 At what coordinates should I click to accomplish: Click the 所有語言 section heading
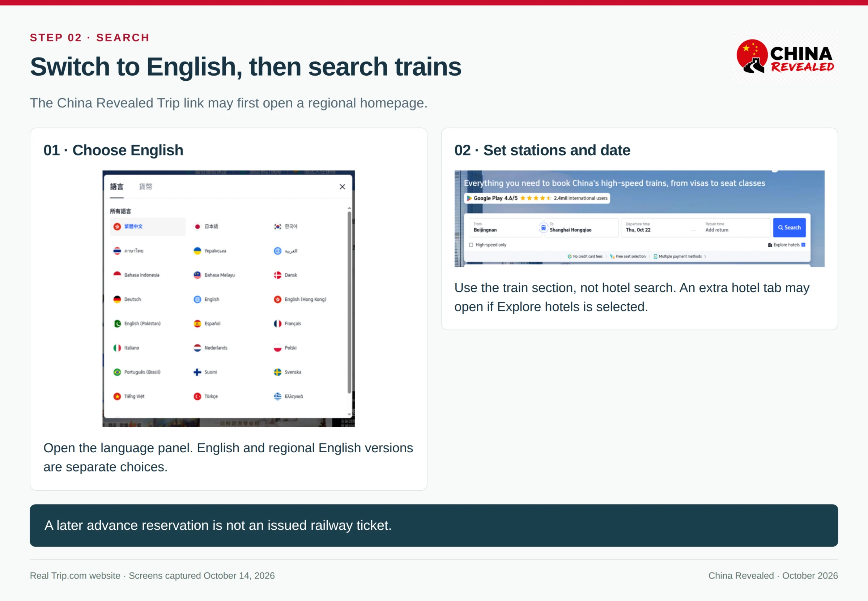[x=120, y=211]
